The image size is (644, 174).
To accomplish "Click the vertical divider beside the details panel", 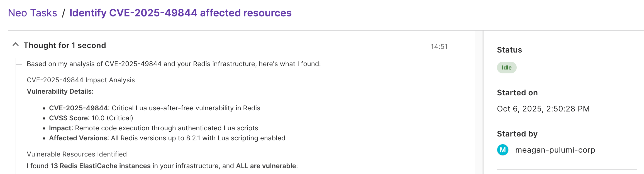I will (x=479, y=102).
